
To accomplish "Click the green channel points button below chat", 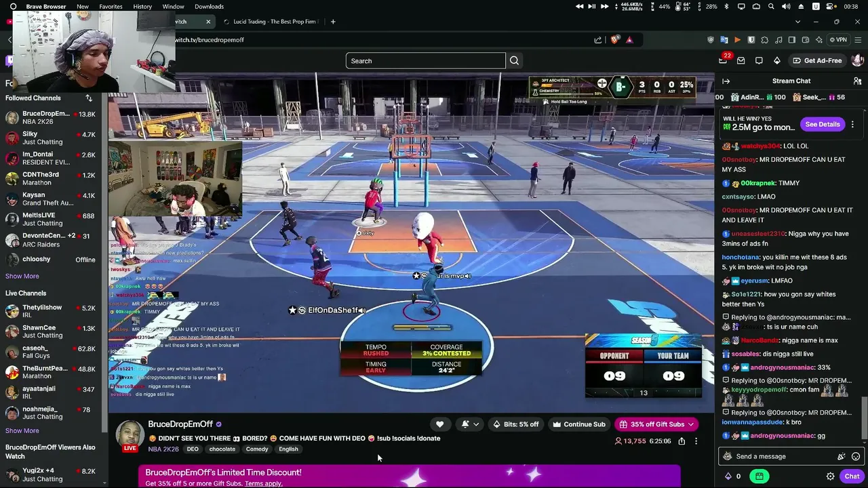I will pyautogui.click(x=759, y=476).
